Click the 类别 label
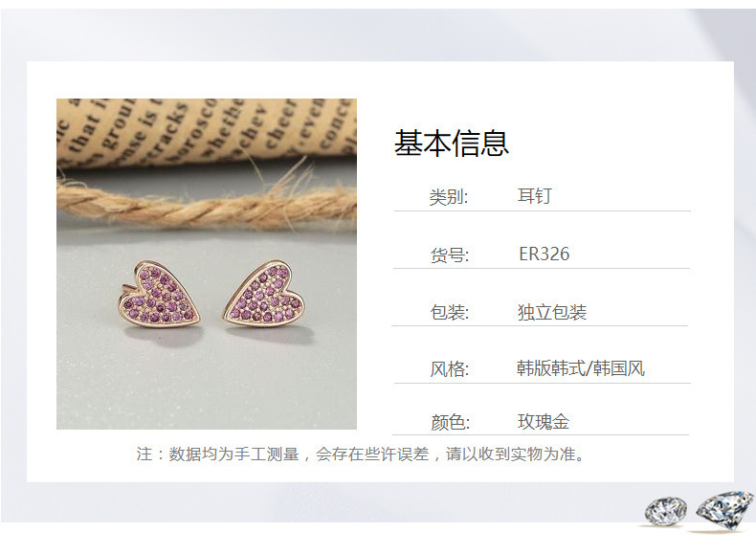Viewport: 756px width, 554px height. click(x=449, y=197)
